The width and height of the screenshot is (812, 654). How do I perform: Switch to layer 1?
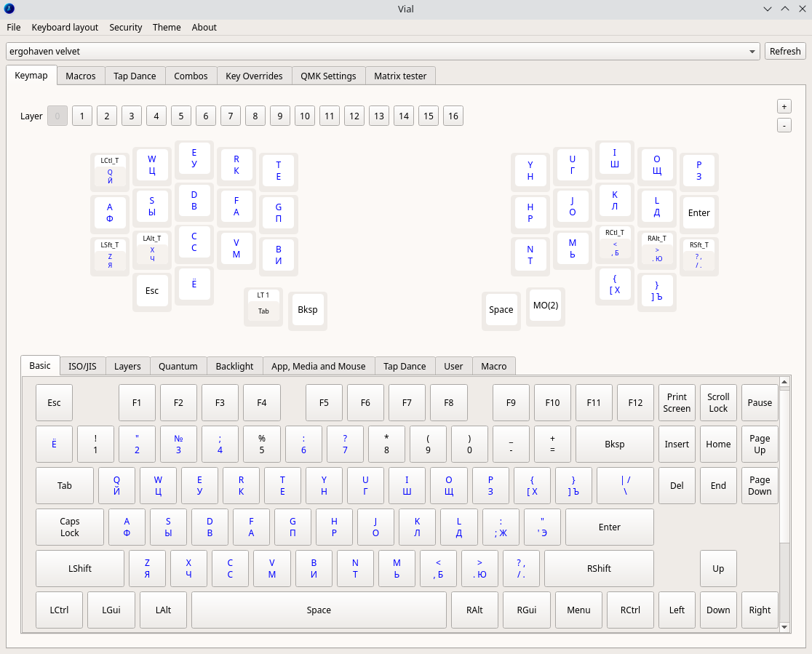(x=82, y=116)
